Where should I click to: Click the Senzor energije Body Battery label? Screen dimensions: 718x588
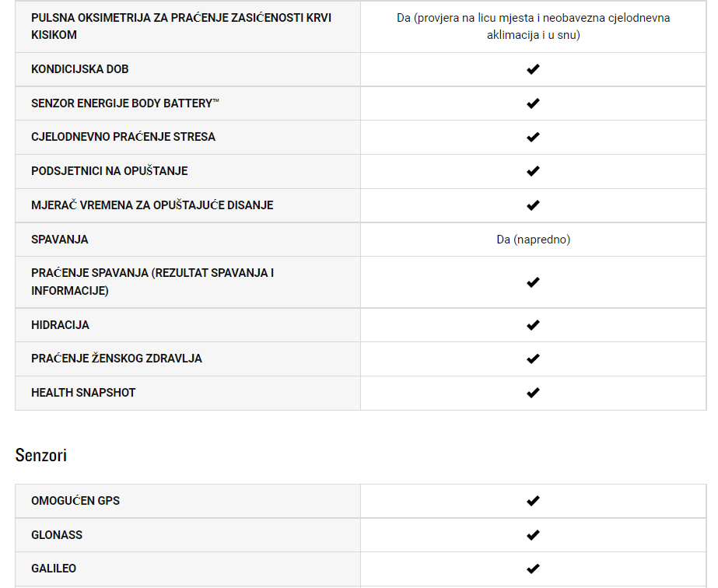pos(125,103)
